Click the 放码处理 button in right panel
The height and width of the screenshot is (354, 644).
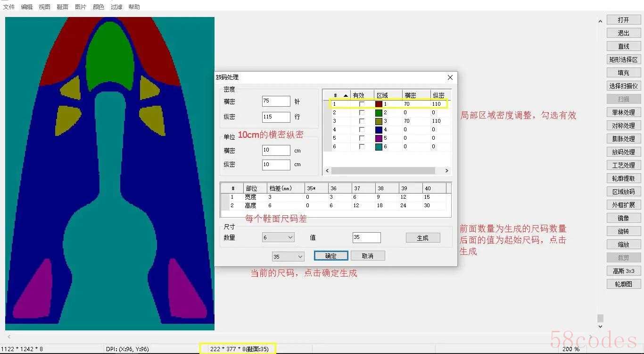(x=623, y=152)
